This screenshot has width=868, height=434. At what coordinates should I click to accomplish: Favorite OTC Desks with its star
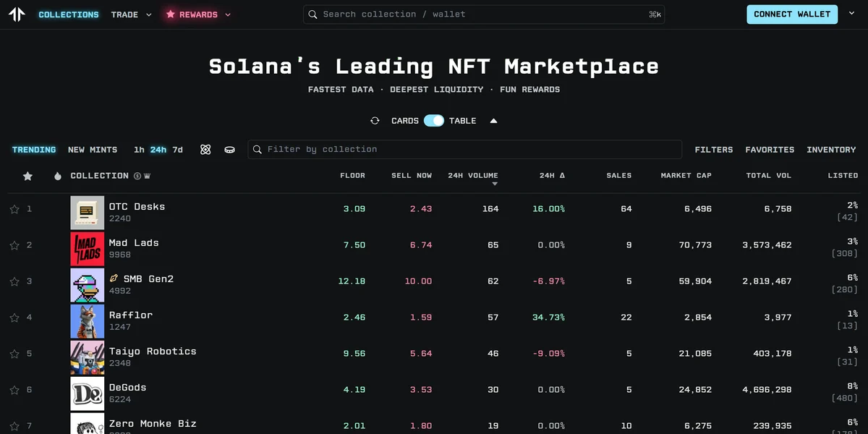tap(14, 209)
